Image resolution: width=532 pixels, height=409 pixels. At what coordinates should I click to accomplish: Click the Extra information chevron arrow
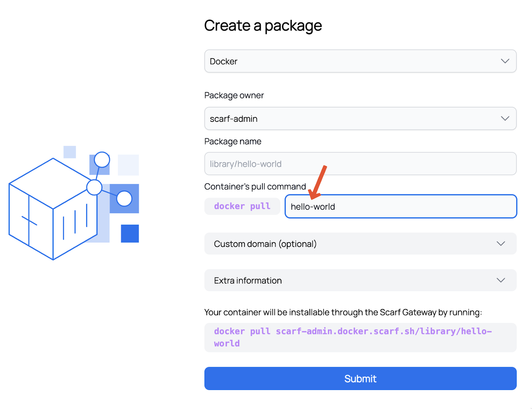[x=501, y=280]
